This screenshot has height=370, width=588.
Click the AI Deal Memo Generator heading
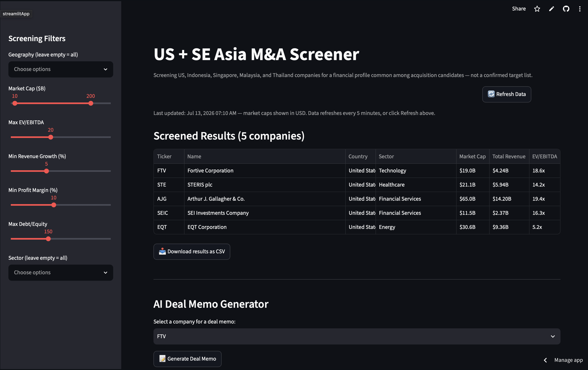coord(211,304)
